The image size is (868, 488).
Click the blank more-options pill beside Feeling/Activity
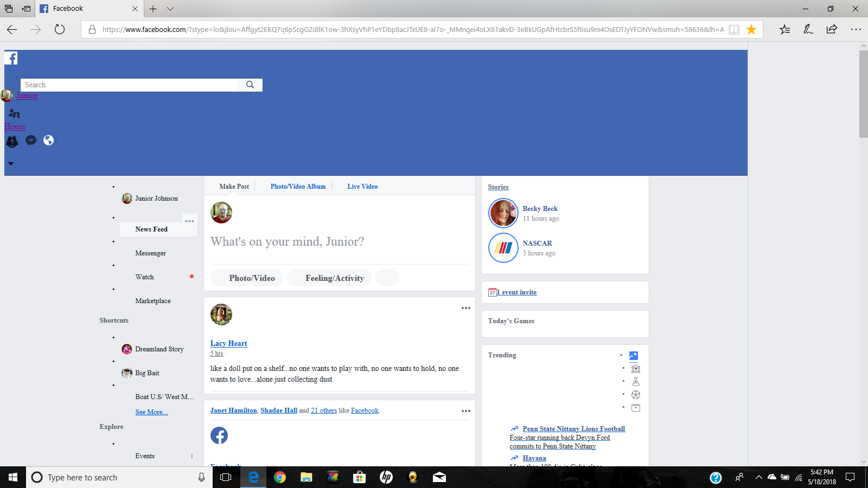pyautogui.click(x=387, y=278)
